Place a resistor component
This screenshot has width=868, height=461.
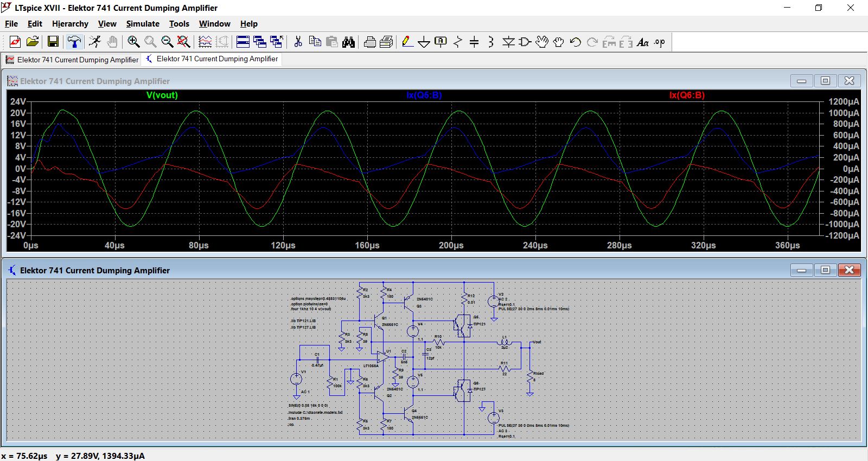[x=458, y=42]
